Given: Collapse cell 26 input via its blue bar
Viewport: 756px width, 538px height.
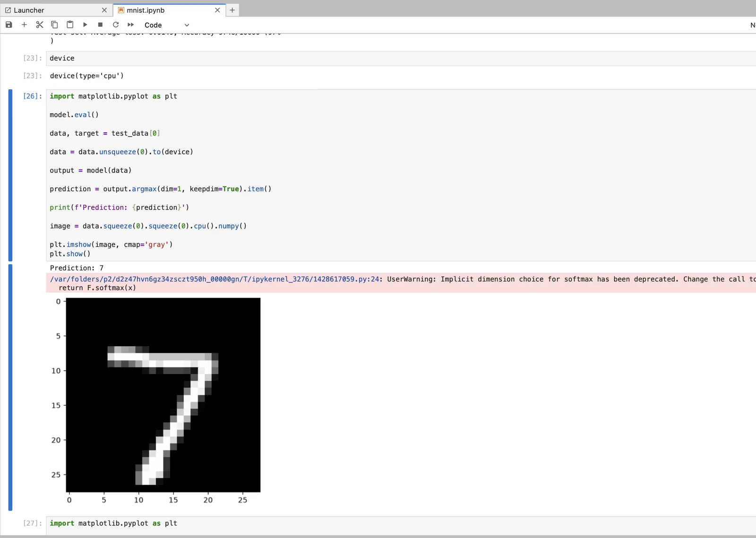Looking at the screenshot, I should (x=10, y=175).
